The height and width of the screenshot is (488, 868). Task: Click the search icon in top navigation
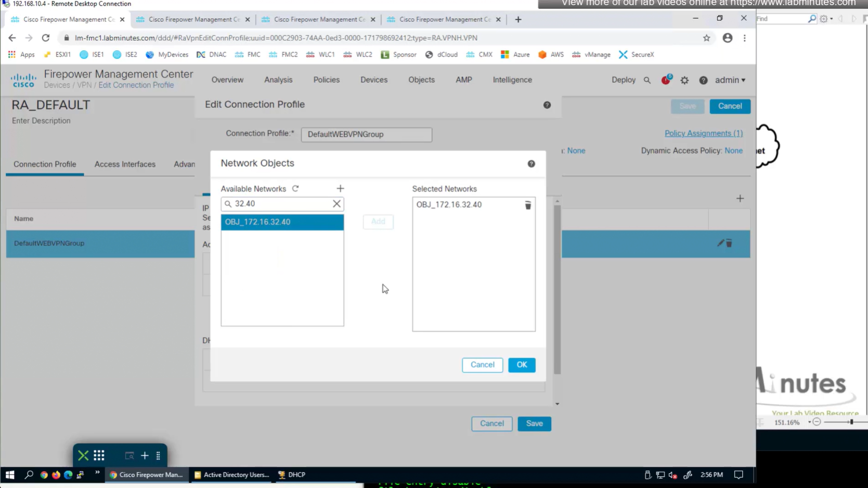tap(647, 80)
